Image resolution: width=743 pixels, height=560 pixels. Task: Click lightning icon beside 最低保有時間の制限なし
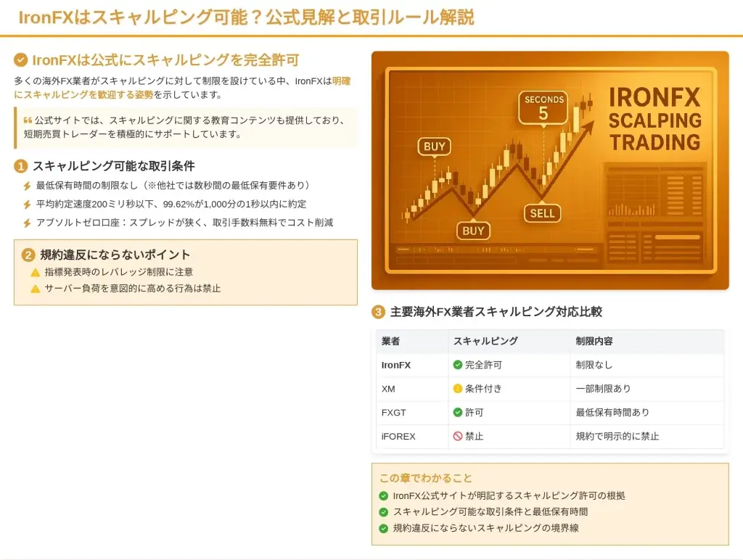28,186
